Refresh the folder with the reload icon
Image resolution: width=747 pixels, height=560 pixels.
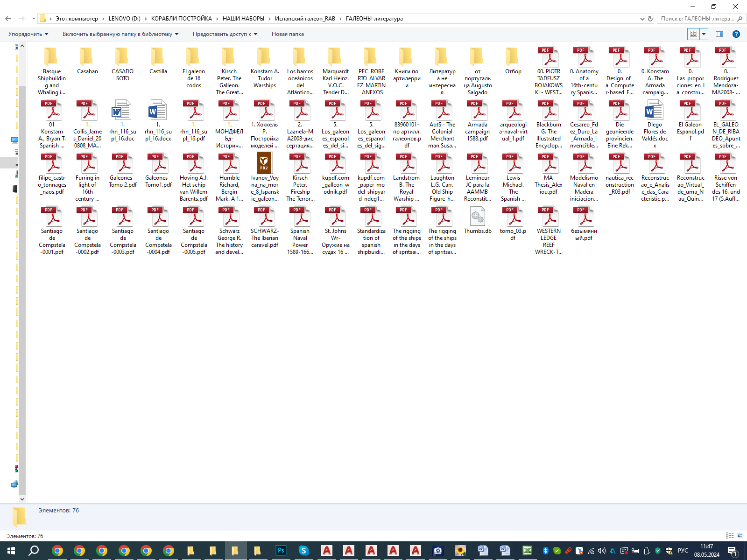coord(650,19)
